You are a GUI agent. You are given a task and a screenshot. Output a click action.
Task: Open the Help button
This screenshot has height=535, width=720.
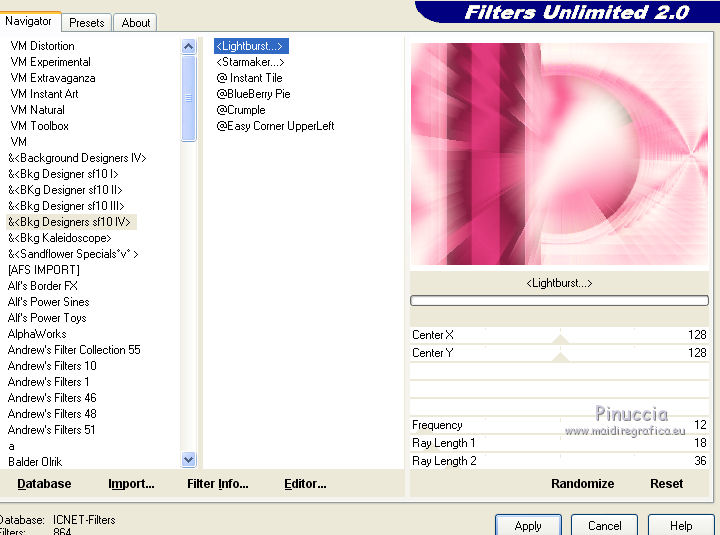(681, 525)
